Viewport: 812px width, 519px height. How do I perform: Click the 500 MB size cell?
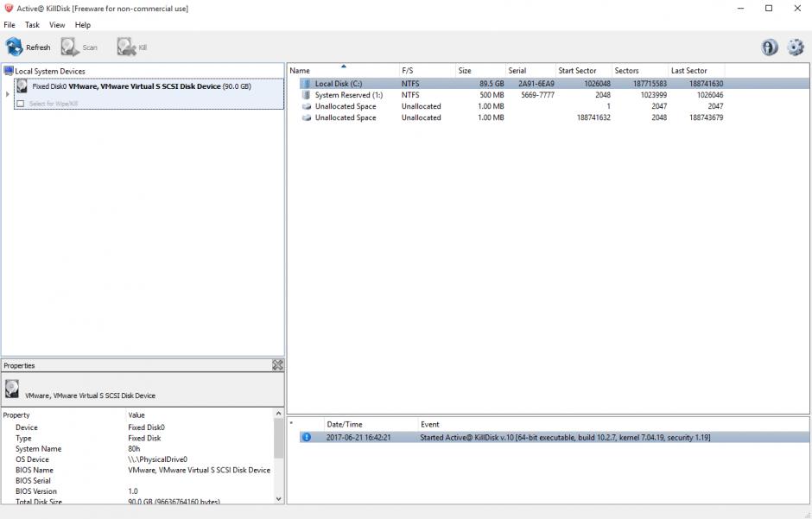pos(492,95)
